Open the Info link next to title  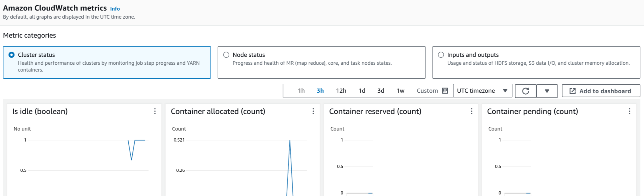tap(115, 9)
